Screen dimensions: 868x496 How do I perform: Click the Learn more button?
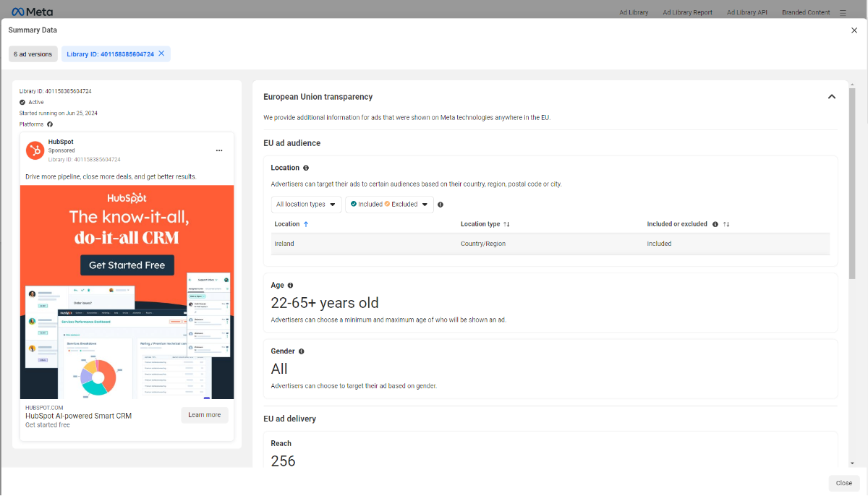click(205, 415)
